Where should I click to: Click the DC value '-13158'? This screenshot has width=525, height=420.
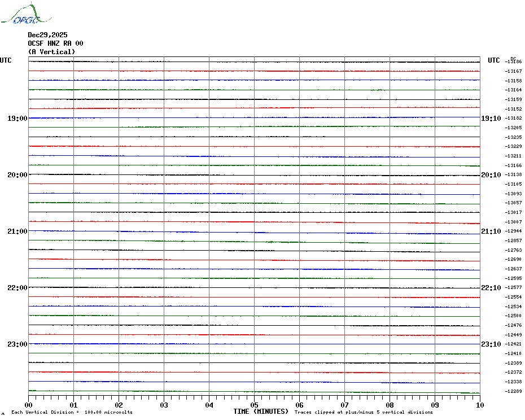coord(513,81)
